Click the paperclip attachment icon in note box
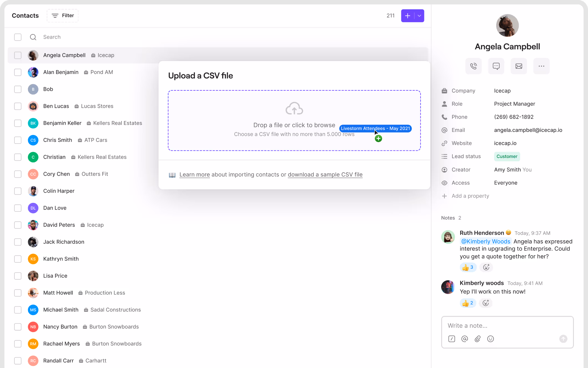The image size is (588, 368). click(477, 339)
